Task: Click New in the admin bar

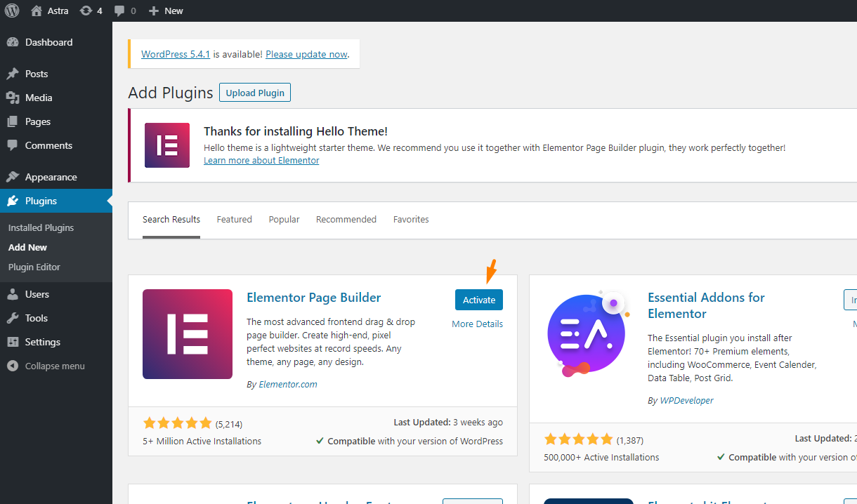Action: (x=174, y=11)
